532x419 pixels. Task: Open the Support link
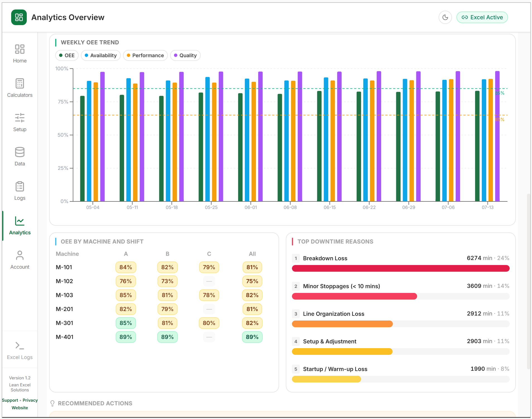point(10,400)
